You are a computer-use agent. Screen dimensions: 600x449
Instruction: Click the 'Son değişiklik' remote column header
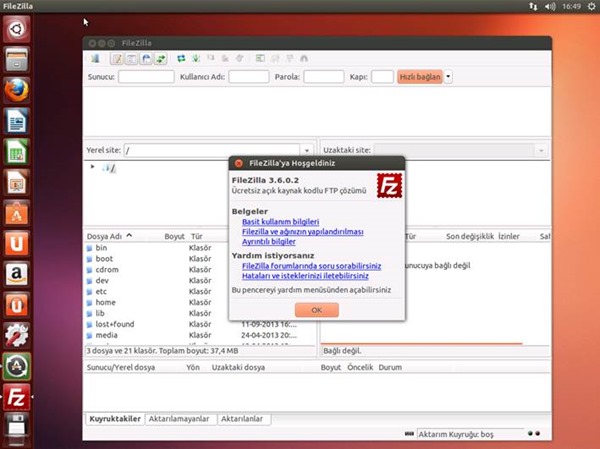click(x=470, y=236)
